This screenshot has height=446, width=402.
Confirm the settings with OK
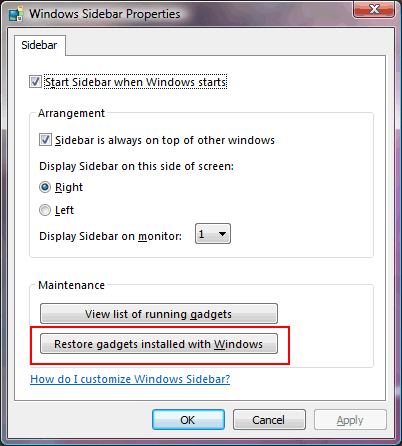pyautogui.click(x=188, y=420)
